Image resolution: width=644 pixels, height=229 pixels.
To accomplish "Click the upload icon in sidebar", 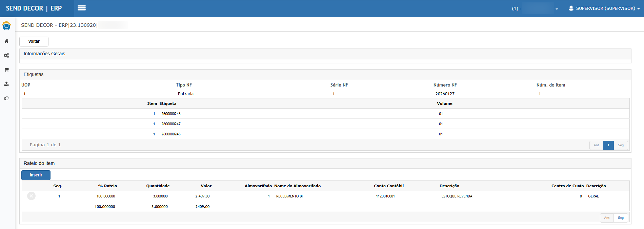I will 6,84.
